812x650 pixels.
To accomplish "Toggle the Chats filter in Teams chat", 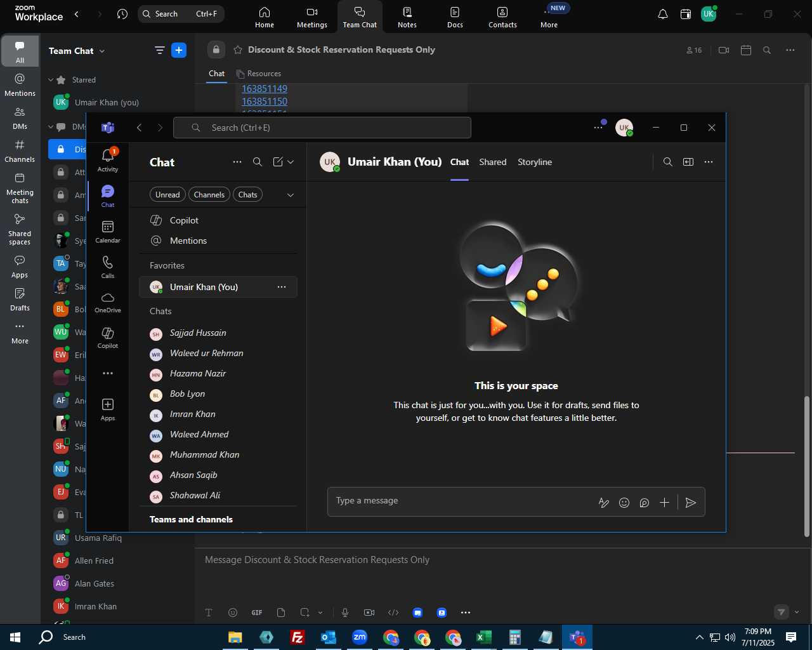I will (247, 195).
